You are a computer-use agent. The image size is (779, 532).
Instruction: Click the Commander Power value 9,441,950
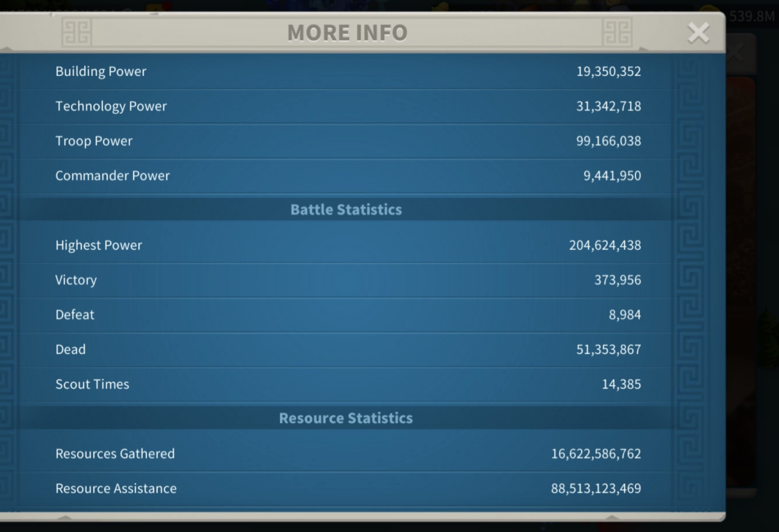pyautogui.click(x=612, y=176)
